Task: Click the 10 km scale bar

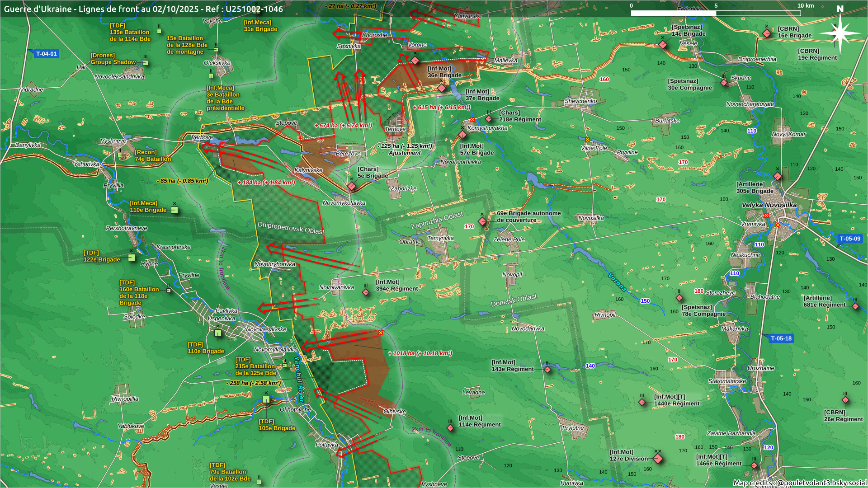Action: [x=716, y=13]
